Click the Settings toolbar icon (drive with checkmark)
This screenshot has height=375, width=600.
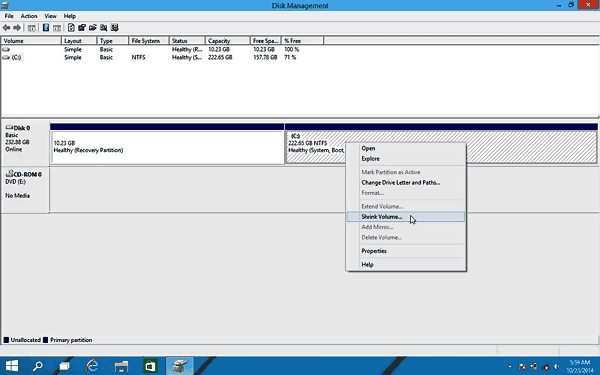[x=82, y=28]
